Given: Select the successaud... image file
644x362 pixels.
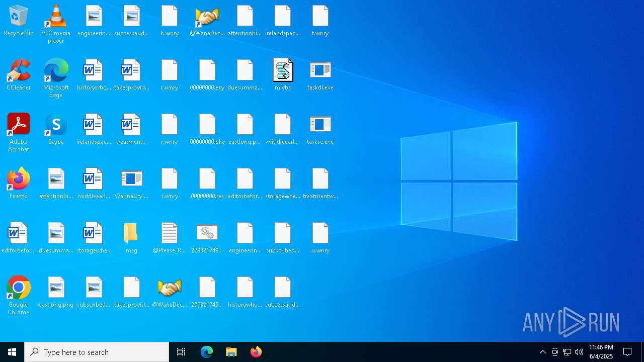Looking at the screenshot, I should click(x=132, y=21).
